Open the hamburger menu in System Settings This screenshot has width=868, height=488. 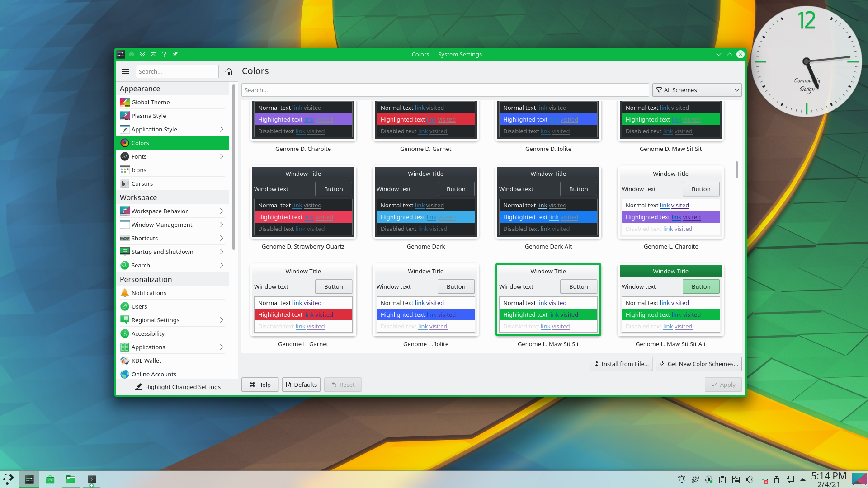pos(126,71)
